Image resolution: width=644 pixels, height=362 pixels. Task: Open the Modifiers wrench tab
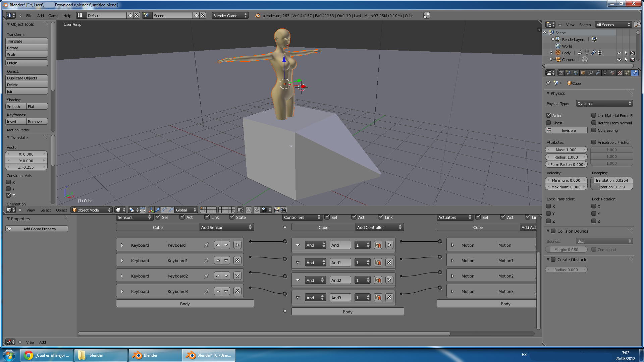pyautogui.click(x=598, y=73)
